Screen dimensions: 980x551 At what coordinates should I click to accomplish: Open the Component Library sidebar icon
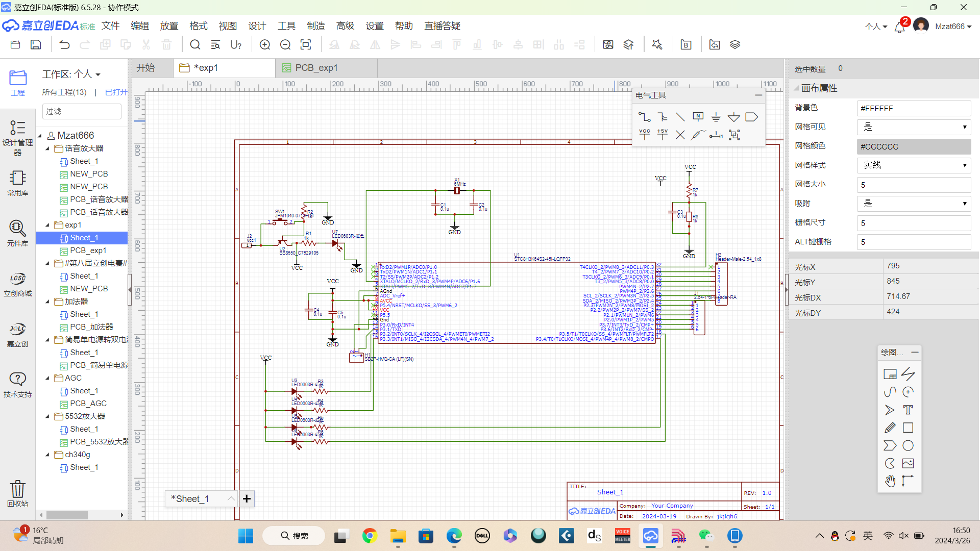point(17,233)
